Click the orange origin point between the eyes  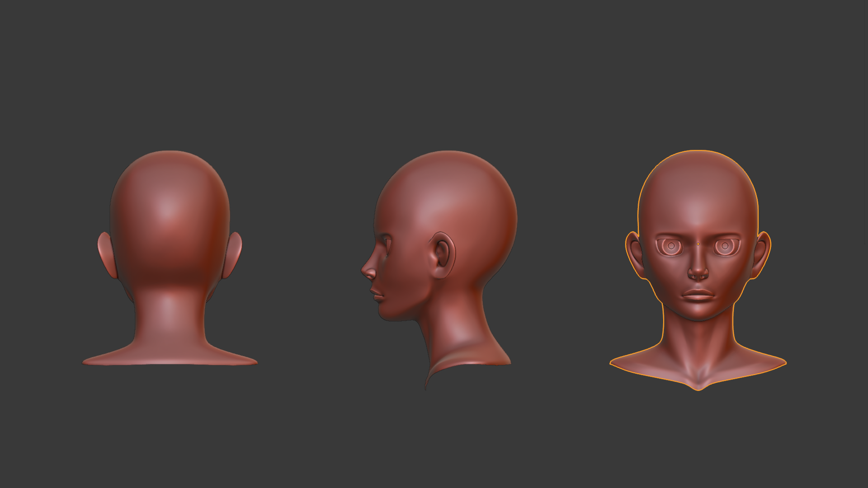coord(698,244)
